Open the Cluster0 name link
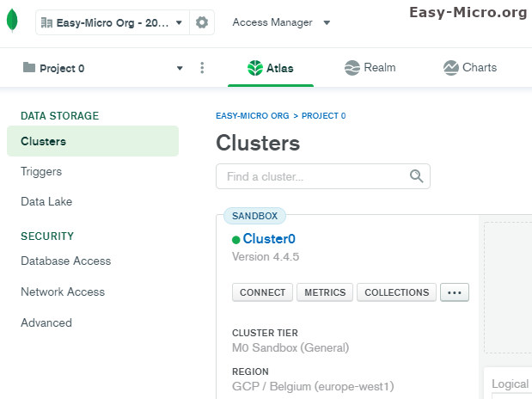532x399 pixels. click(x=269, y=239)
